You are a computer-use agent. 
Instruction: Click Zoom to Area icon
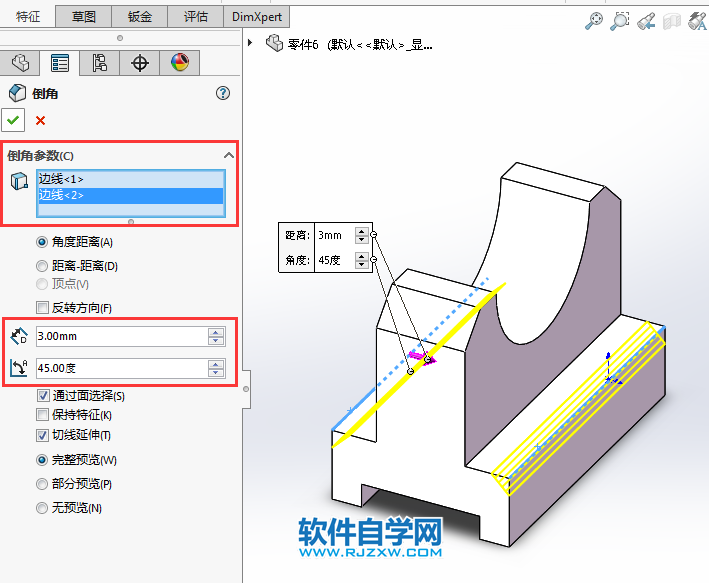tap(619, 21)
